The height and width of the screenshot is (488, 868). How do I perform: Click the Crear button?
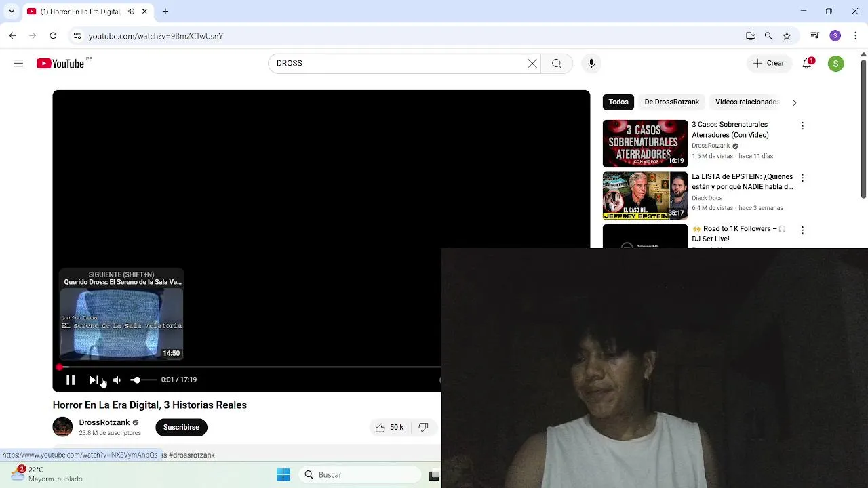pos(768,63)
